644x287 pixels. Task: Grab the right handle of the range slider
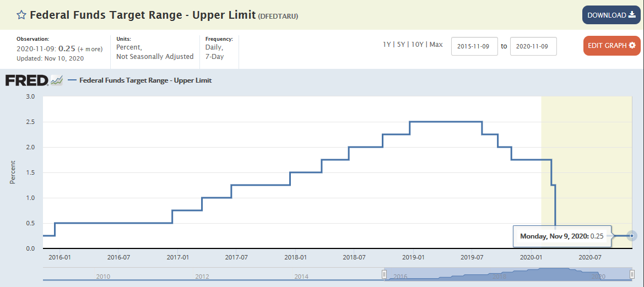[x=632, y=274]
